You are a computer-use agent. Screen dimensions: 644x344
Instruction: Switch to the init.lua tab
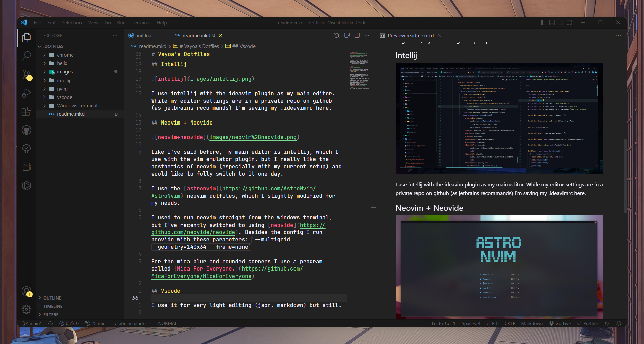(x=144, y=35)
